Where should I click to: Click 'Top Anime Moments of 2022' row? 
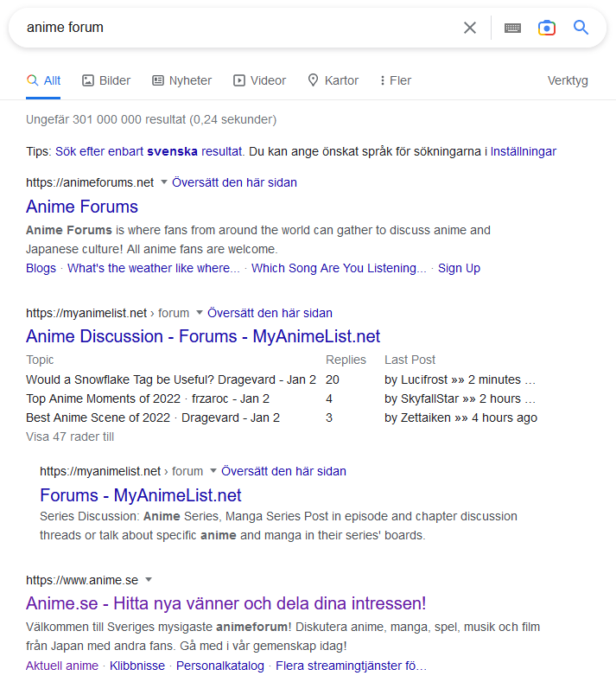point(148,398)
